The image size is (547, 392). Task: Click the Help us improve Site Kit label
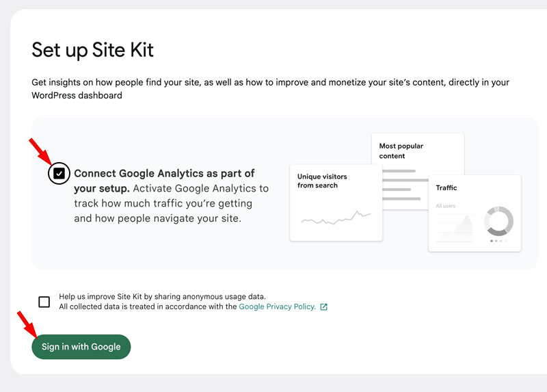point(162,296)
